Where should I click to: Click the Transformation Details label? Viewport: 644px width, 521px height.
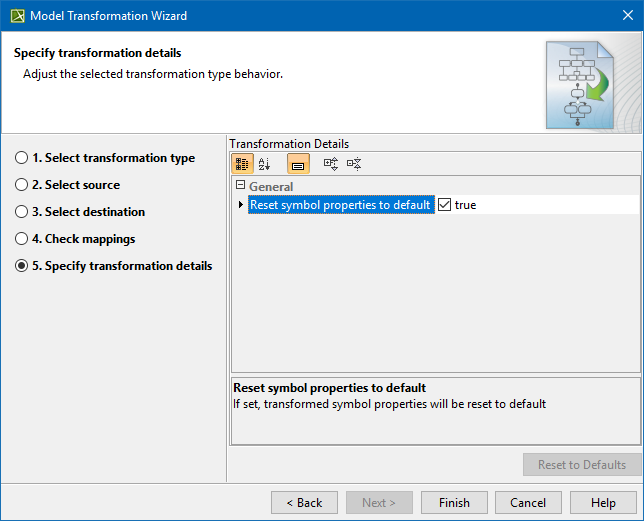point(289,144)
